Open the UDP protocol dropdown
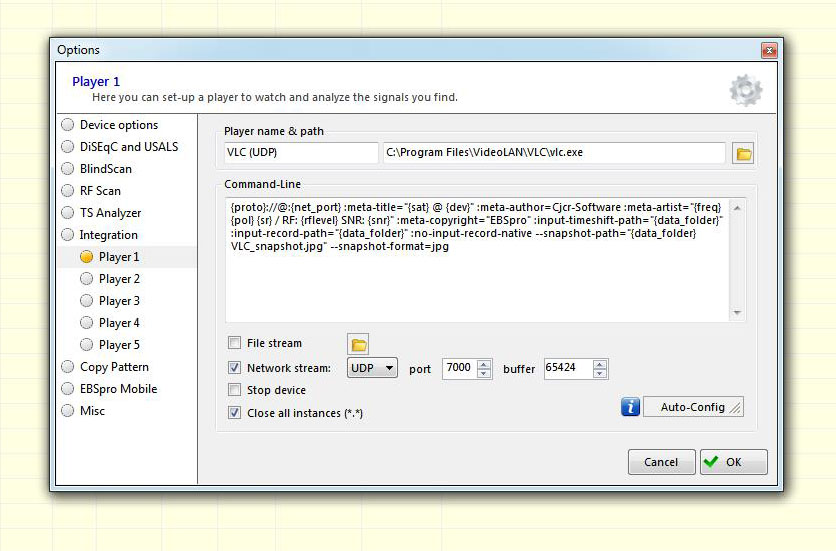 pyautogui.click(x=372, y=368)
